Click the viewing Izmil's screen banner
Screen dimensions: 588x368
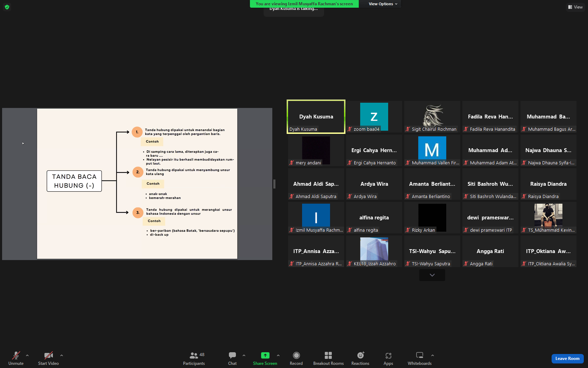(304, 4)
